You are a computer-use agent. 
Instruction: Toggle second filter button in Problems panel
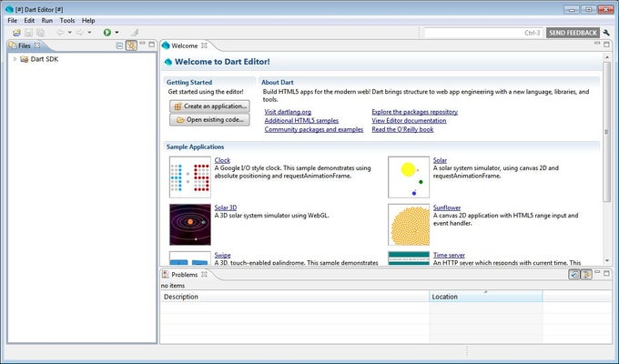click(x=586, y=274)
